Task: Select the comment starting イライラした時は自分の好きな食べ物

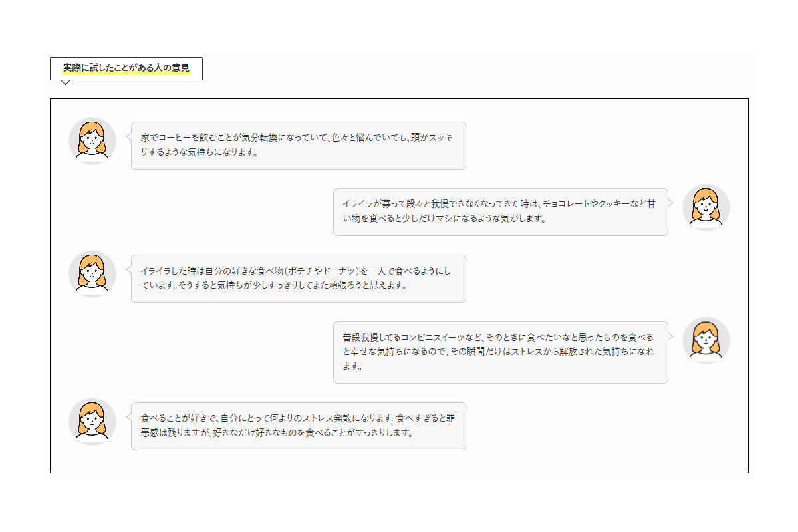Action: [299, 279]
